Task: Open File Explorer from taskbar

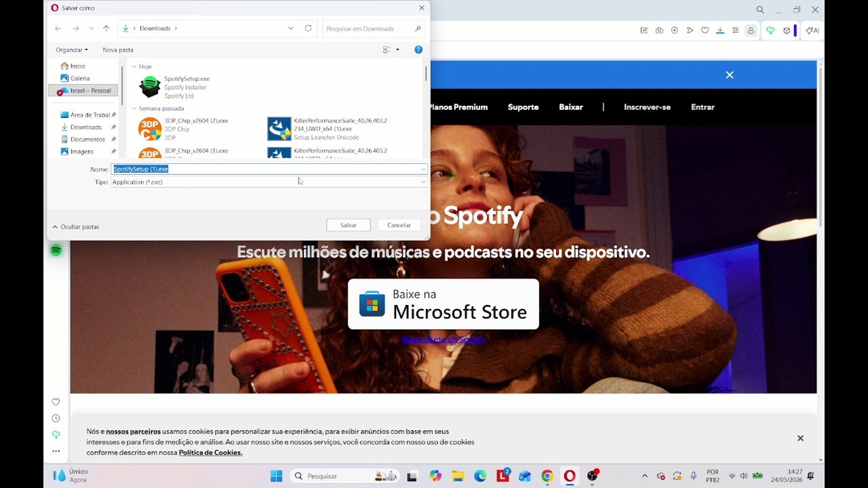Action: point(458,476)
